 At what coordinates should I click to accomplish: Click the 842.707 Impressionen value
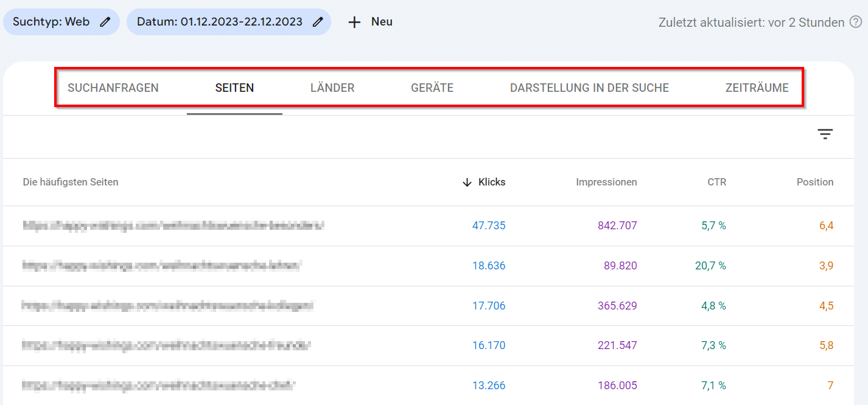pos(617,225)
